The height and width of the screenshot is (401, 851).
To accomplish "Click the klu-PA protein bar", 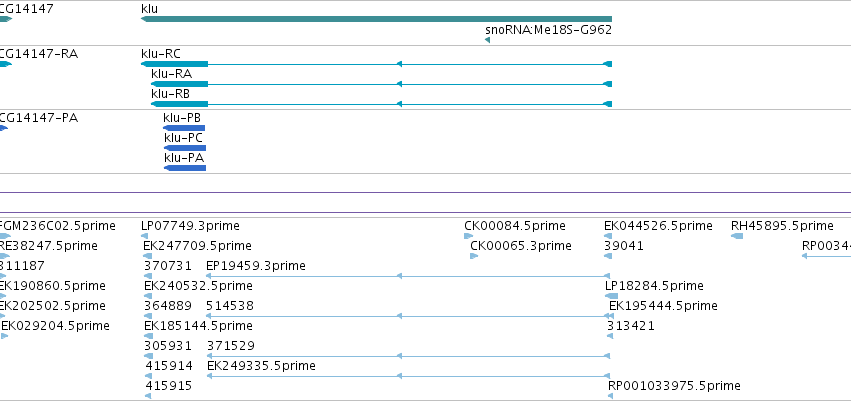I will click(185, 168).
